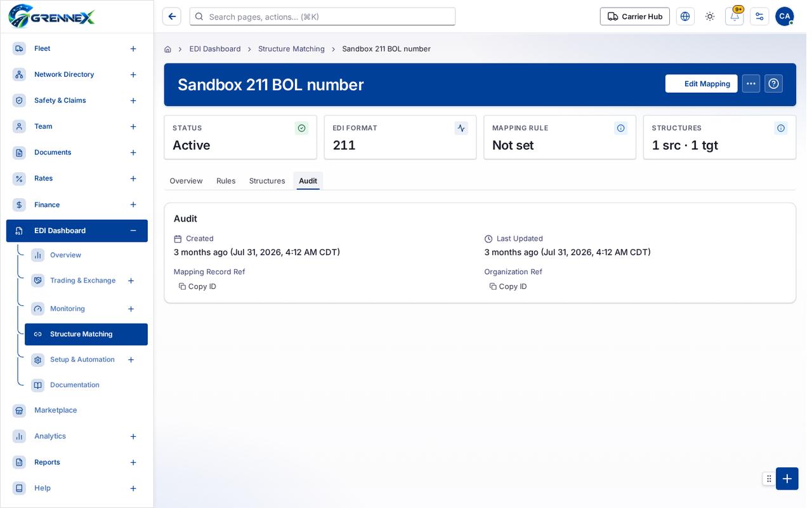The image size is (812, 508).
Task: Click the drag handle dots icon
Action: 769,479
